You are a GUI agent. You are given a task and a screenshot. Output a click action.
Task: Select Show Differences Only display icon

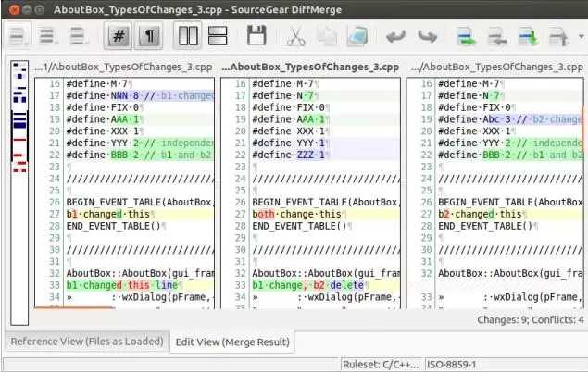pyautogui.click(x=47, y=36)
